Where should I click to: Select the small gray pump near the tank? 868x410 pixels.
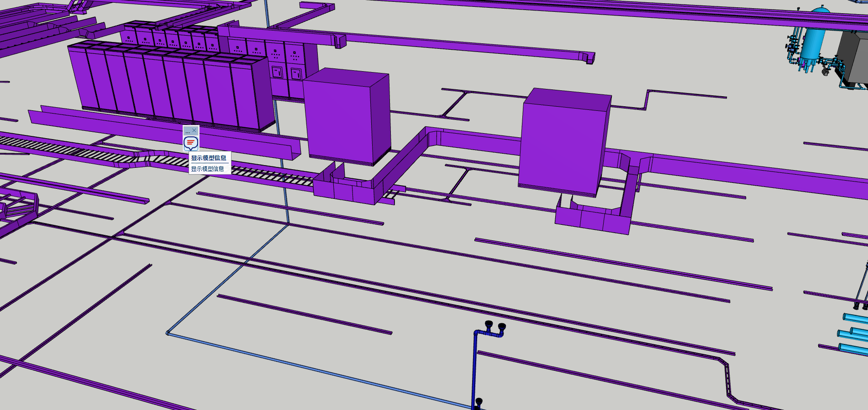(826, 71)
